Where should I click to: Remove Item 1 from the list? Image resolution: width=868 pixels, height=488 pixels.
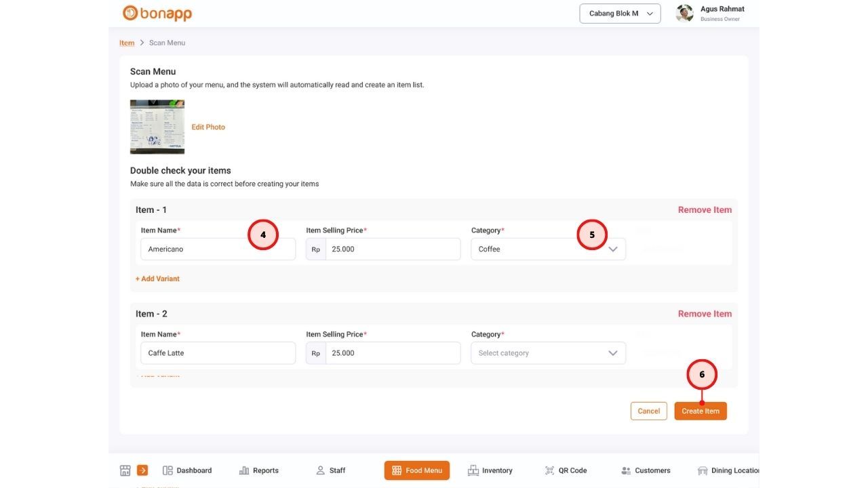(x=705, y=210)
